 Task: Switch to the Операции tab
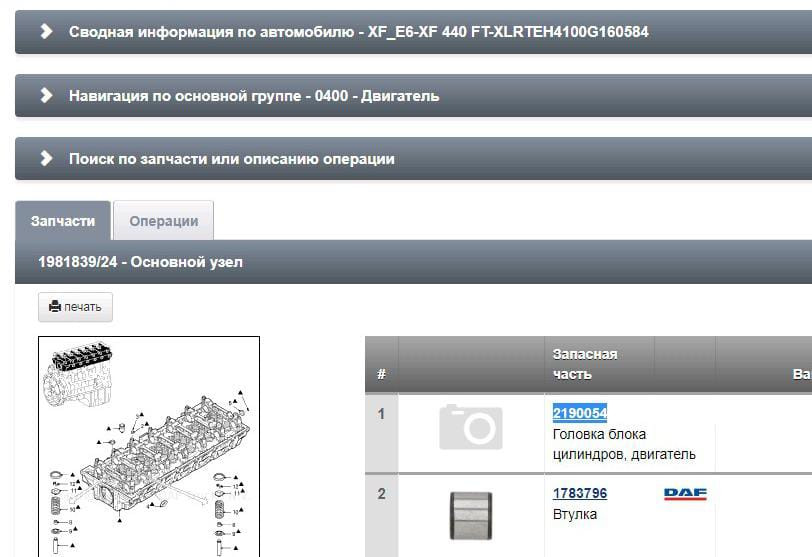click(x=164, y=221)
